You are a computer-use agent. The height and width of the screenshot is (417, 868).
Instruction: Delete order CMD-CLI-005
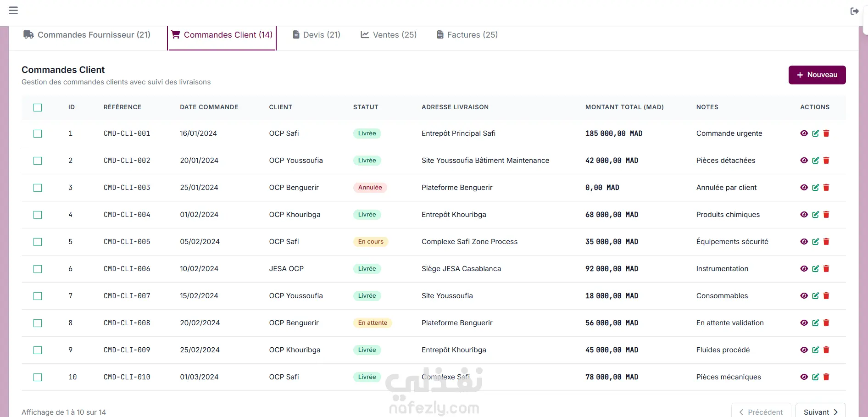point(826,242)
